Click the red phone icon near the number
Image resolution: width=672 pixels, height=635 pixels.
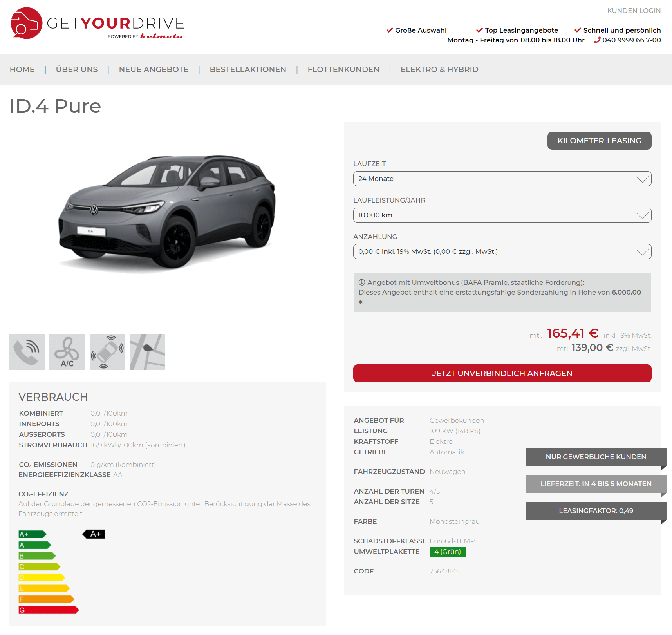click(597, 40)
